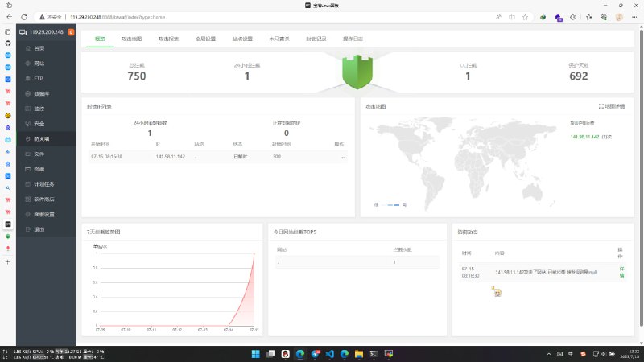
Task: Switch to the 攻击地图 tab
Action: coord(131,38)
